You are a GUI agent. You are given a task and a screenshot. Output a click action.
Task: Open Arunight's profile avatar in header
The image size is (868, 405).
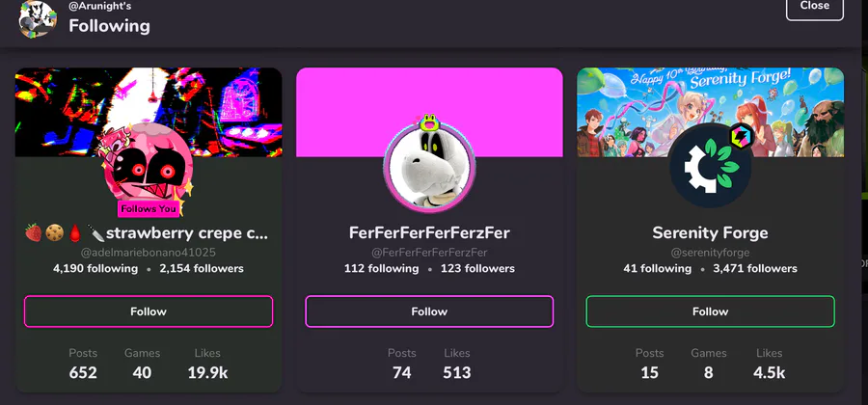38,19
